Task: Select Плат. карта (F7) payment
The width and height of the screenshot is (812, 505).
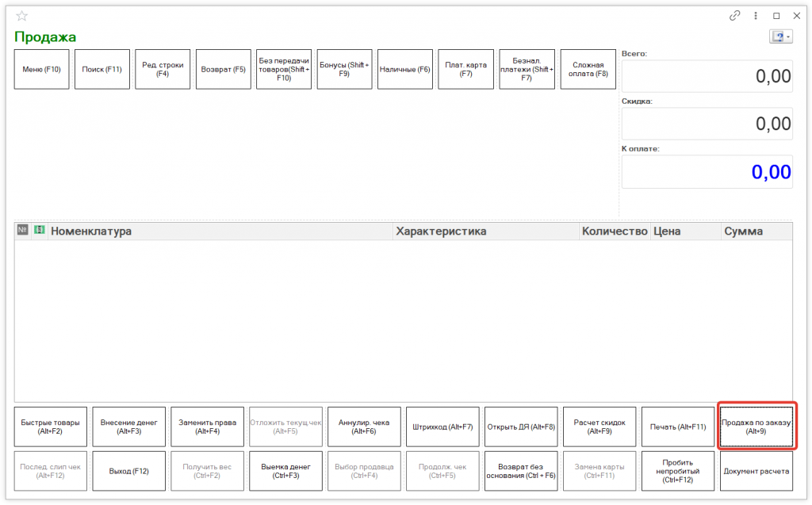Action: coord(465,70)
